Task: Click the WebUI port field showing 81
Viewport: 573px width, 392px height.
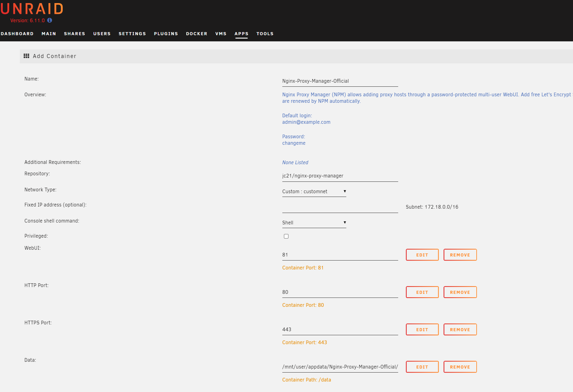Action: click(x=340, y=255)
